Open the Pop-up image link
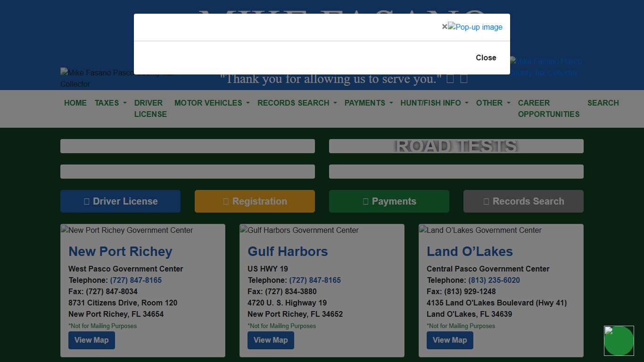The height and width of the screenshot is (362, 644). 475,27
